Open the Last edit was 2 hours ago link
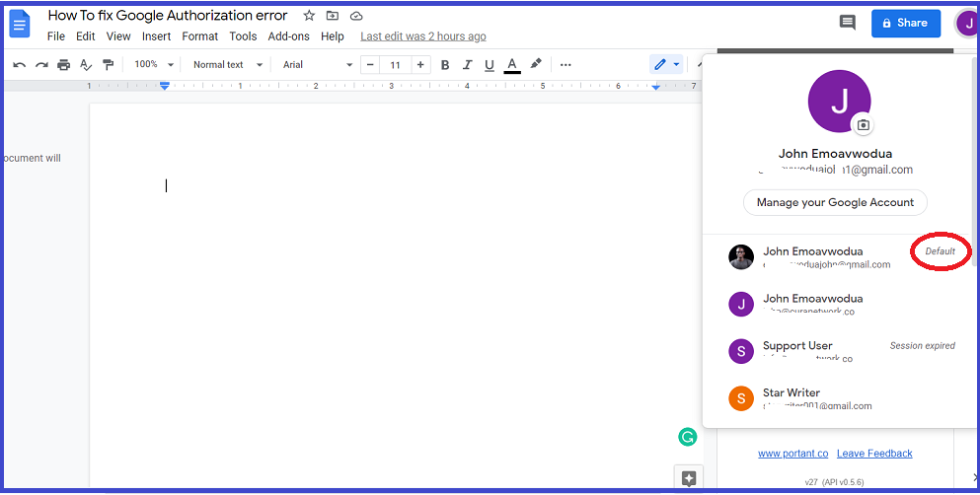This screenshot has height=495, width=980. 423,36
